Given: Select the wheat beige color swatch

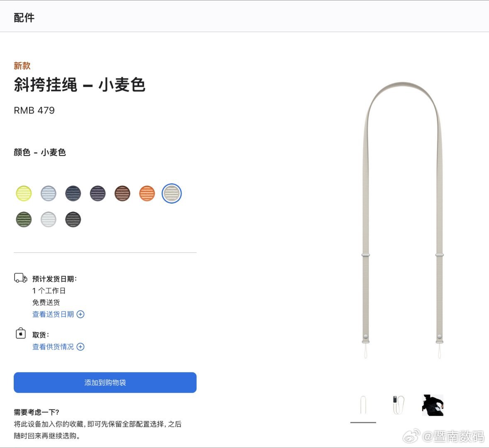Looking at the screenshot, I should [x=172, y=193].
